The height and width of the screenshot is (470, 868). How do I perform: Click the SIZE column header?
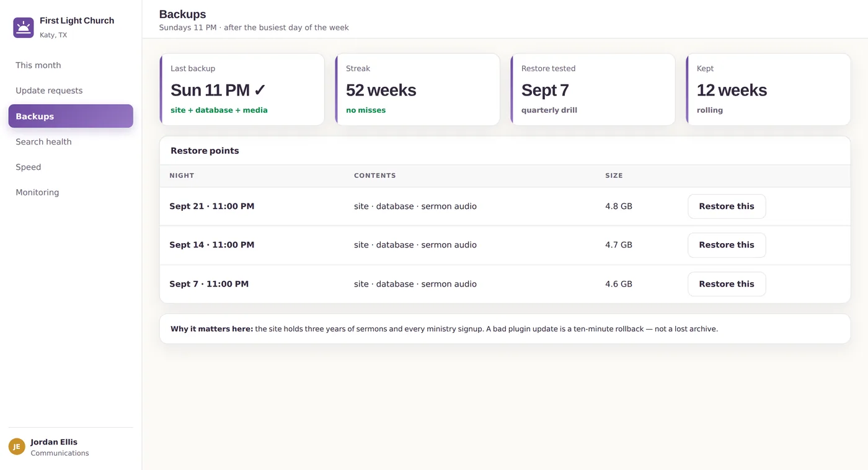click(614, 175)
